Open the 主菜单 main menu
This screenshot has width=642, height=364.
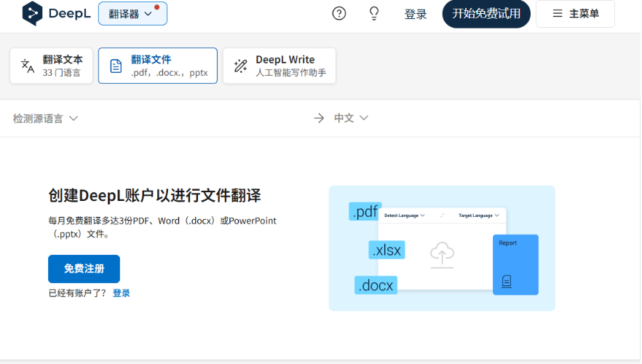click(x=575, y=14)
